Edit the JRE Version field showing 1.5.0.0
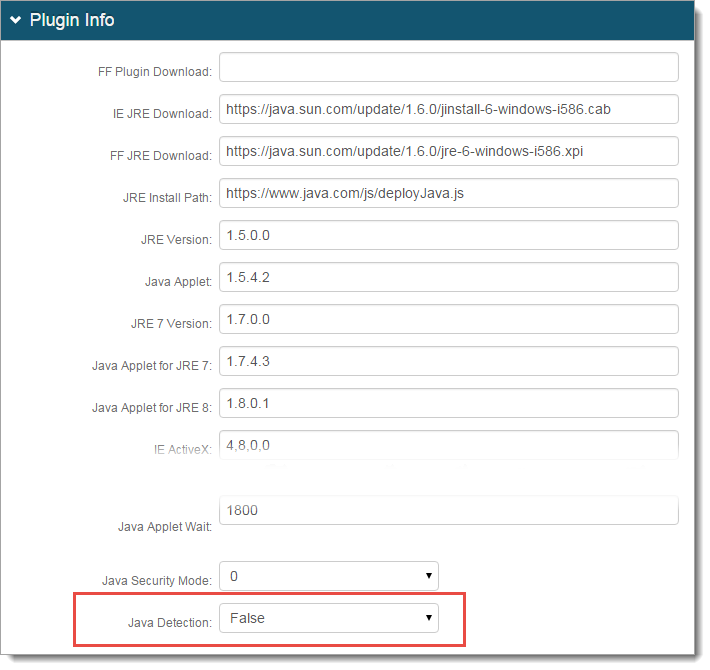 [448, 235]
